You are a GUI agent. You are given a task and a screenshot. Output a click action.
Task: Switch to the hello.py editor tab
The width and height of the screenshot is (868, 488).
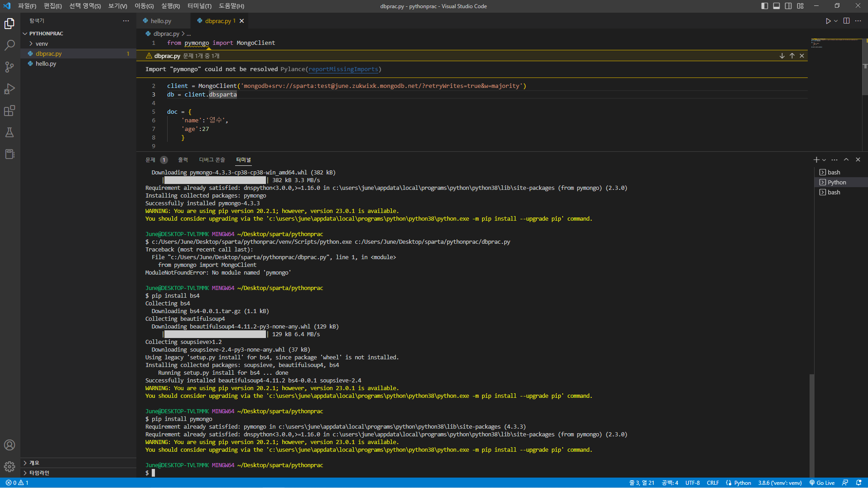coord(163,21)
